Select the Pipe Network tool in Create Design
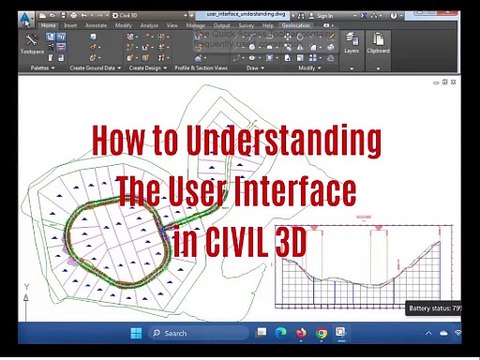Viewport: 480px width, 360px height. tap(162, 58)
